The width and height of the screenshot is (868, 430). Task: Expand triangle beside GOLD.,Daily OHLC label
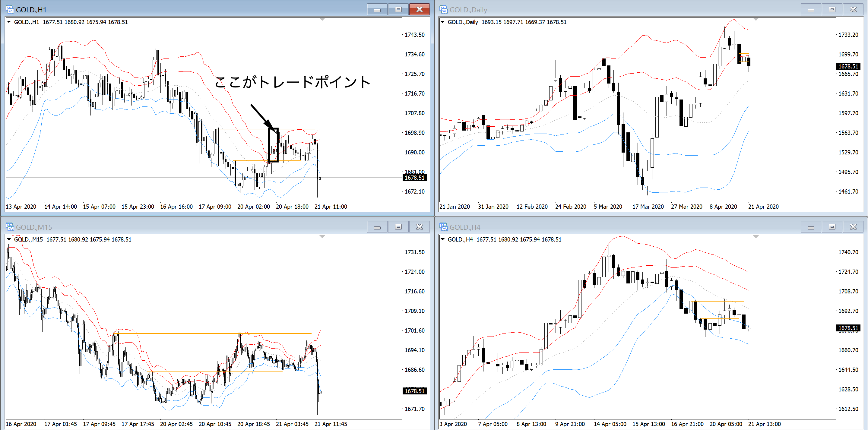(x=443, y=22)
